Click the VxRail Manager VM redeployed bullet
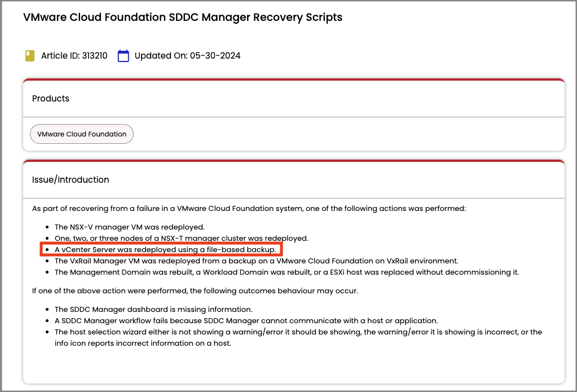577x392 pixels. 257,261
